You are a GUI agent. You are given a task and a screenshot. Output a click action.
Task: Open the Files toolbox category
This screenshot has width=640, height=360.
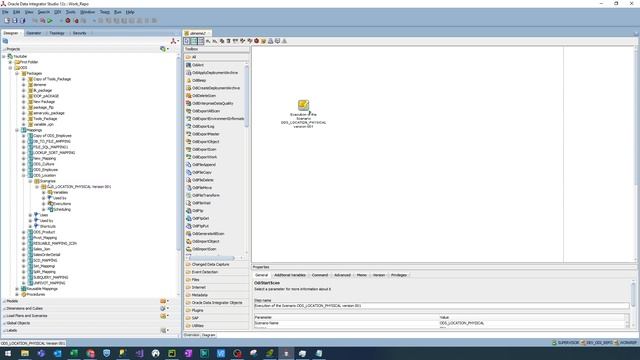point(216,280)
